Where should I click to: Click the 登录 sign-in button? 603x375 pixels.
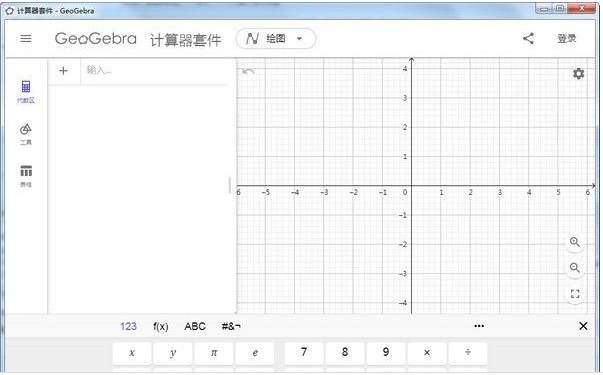(566, 38)
